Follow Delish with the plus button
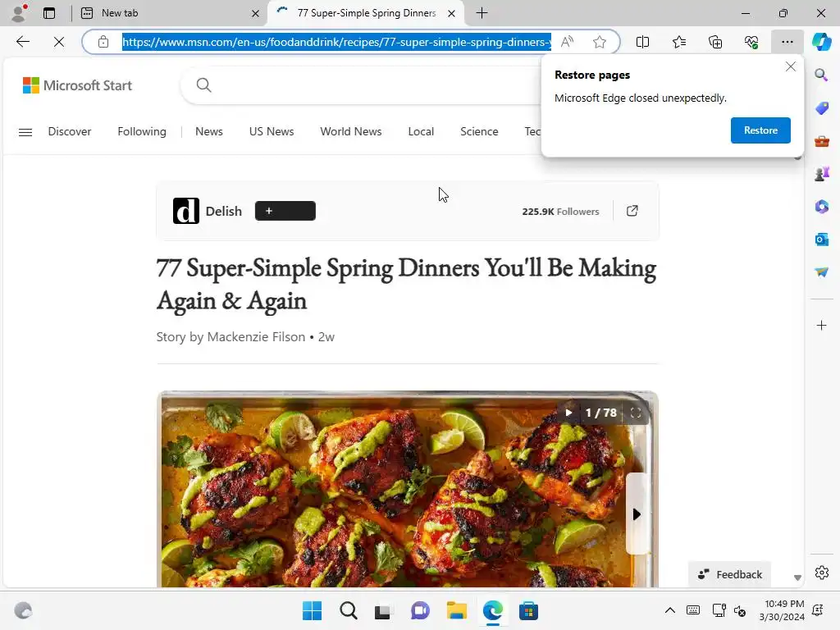 [x=285, y=211]
